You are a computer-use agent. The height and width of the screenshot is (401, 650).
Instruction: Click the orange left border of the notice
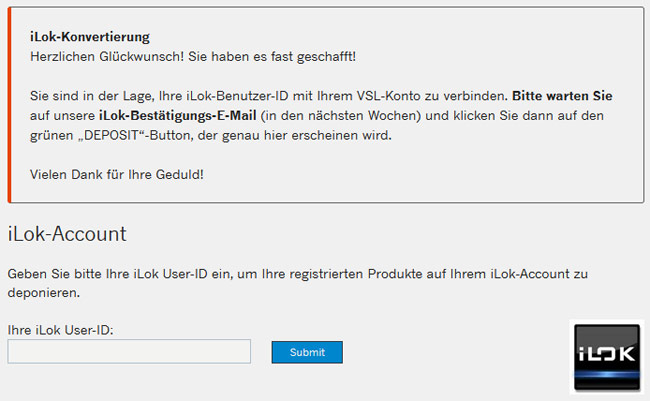tap(10, 105)
